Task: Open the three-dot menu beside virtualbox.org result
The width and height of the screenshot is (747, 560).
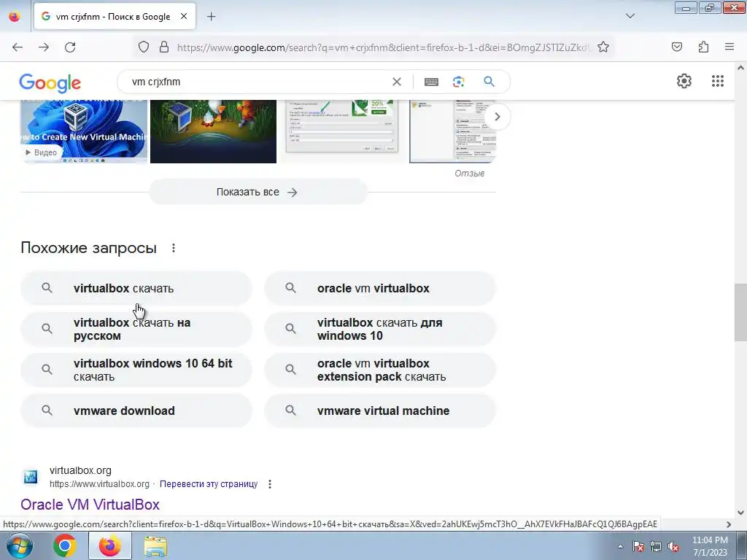Action: click(270, 484)
